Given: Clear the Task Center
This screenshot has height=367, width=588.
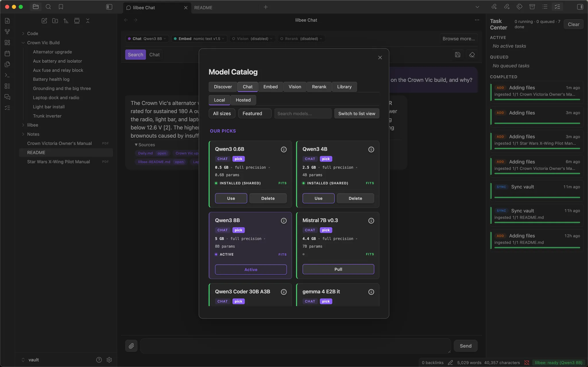Looking at the screenshot, I should coord(573,24).
